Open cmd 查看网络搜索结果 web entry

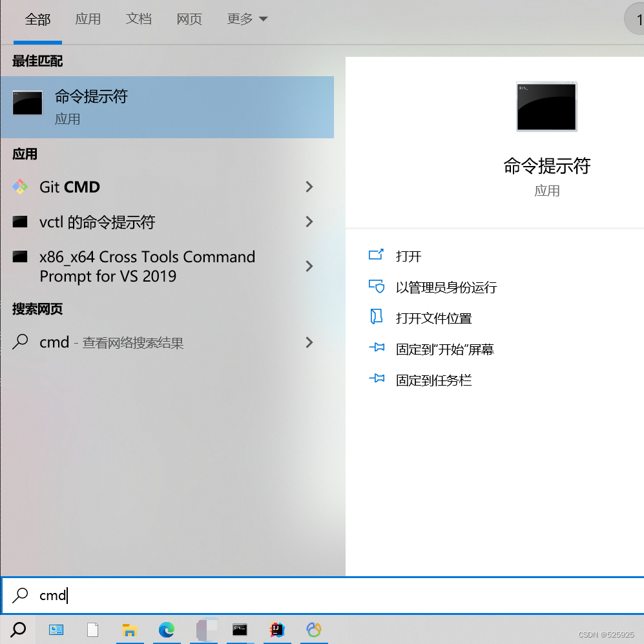[167, 342]
